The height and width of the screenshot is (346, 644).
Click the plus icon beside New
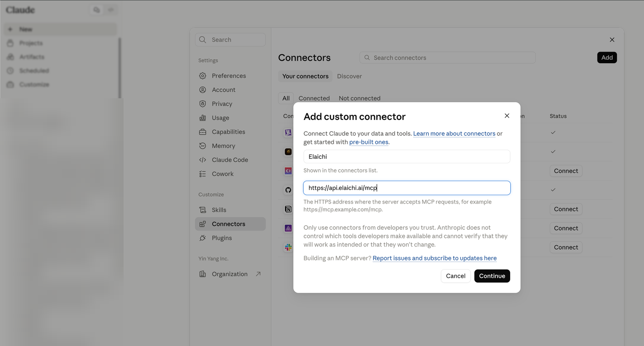tap(10, 29)
